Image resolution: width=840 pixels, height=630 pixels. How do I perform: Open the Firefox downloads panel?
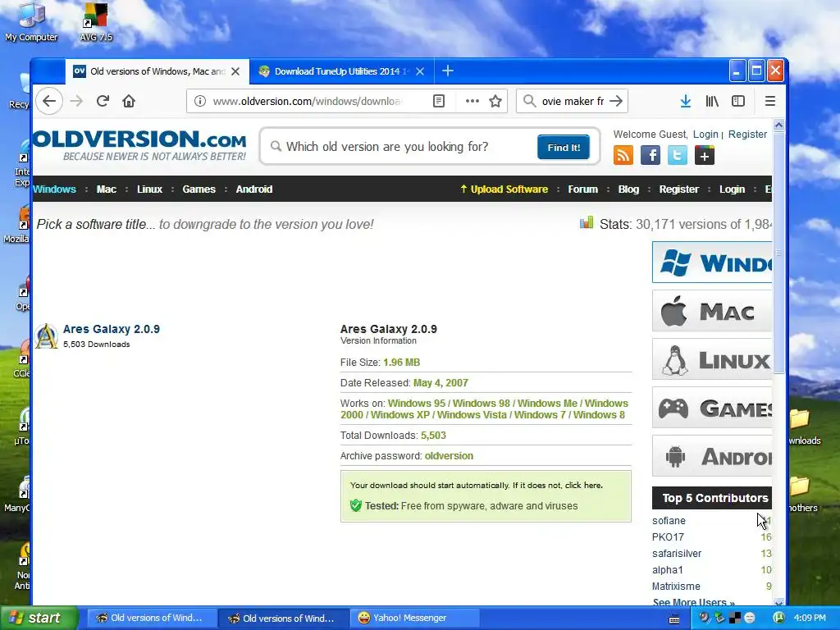[x=685, y=101]
